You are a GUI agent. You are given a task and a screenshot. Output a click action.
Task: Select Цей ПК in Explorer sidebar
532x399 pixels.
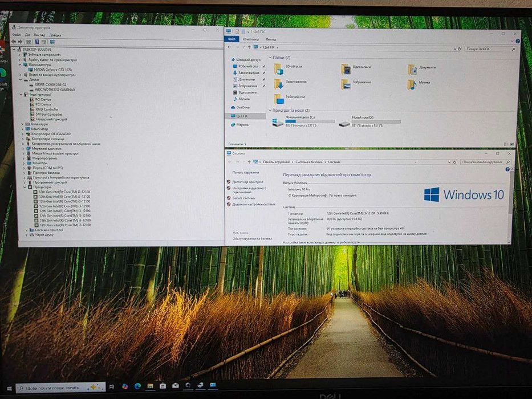pyautogui.click(x=242, y=116)
